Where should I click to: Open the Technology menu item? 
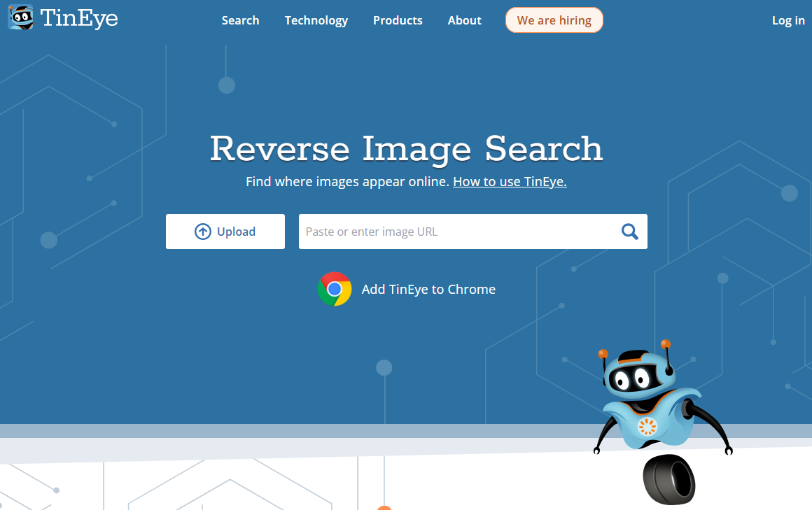click(316, 21)
